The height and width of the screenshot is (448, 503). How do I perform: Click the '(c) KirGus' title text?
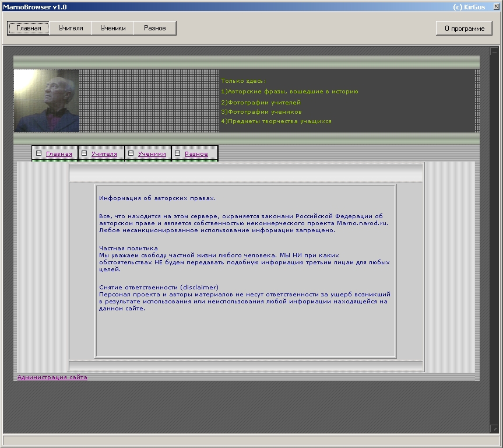tap(469, 7)
